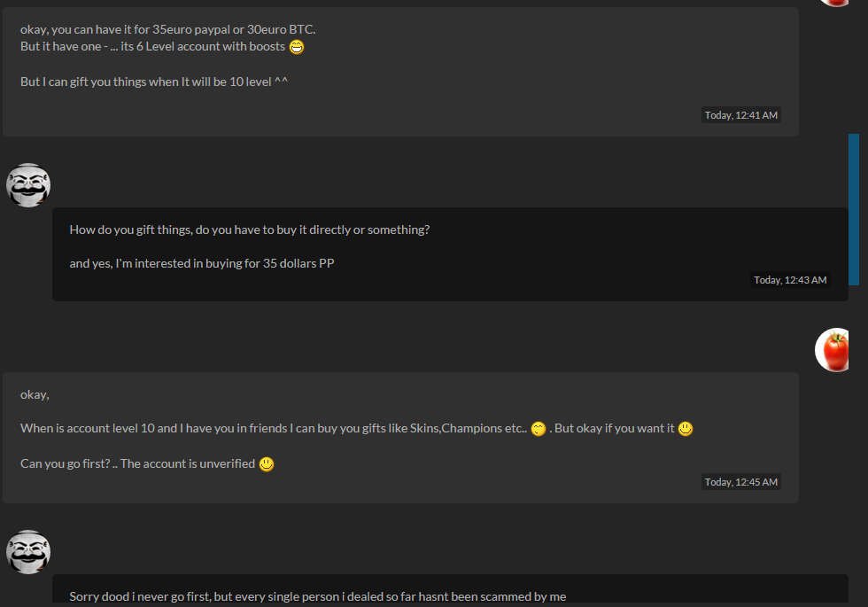The height and width of the screenshot is (607, 868).
Task: Click the 'Today, 12:43 AM' timestamp
Action: 790,280
